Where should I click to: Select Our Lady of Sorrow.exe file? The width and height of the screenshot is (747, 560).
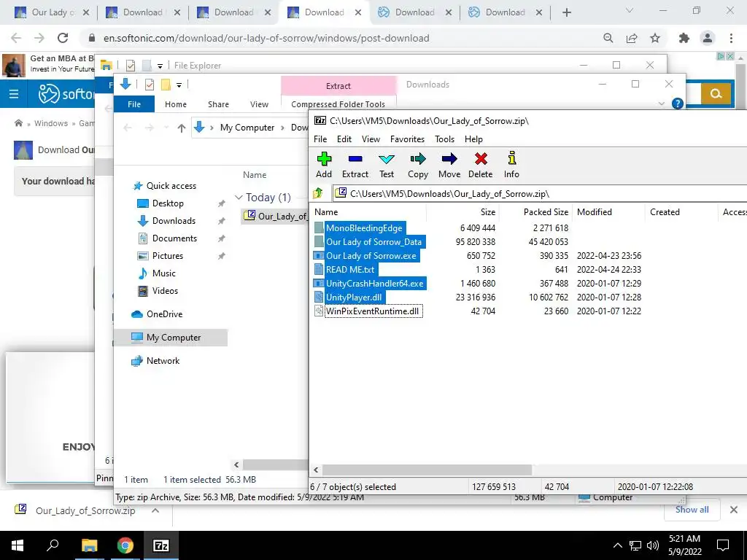tap(371, 256)
